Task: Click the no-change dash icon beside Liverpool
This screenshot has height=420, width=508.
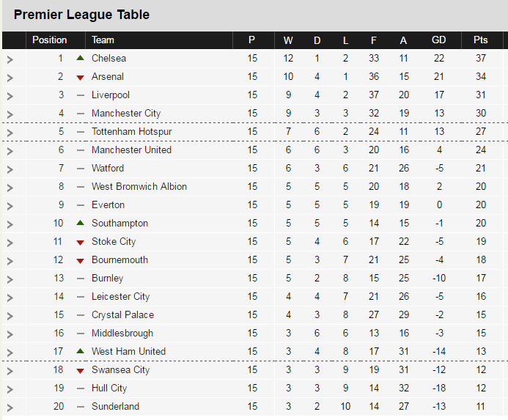Action: point(81,95)
